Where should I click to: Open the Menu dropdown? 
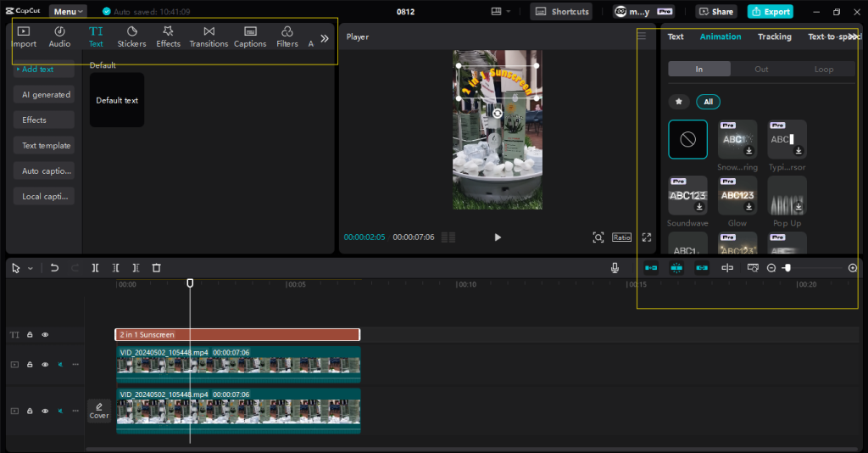click(x=68, y=12)
